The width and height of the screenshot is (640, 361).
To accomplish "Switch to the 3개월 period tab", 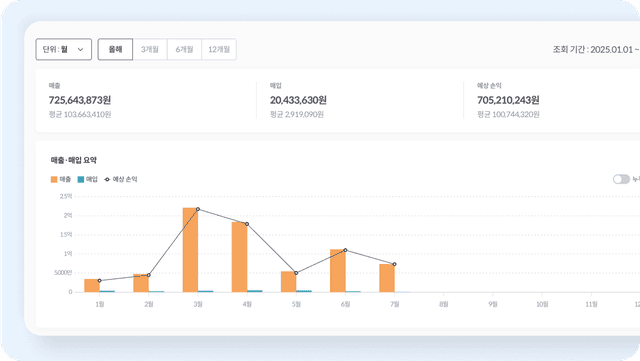I will [x=150, y=49].
